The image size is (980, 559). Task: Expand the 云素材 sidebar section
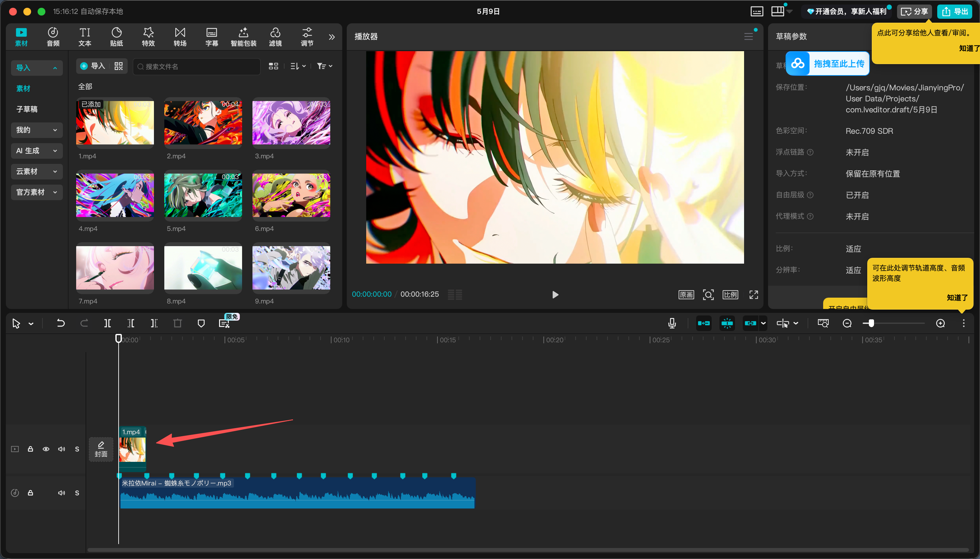click(x=37, y=171)
